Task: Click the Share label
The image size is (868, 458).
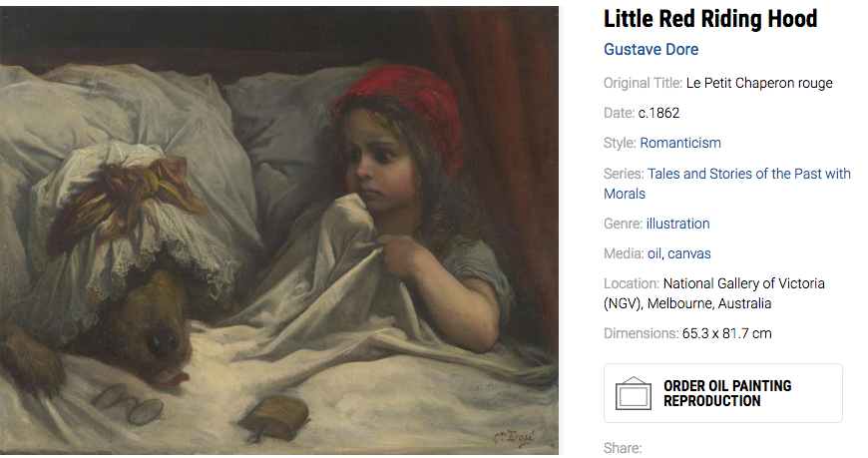Action: click(622, 448)
